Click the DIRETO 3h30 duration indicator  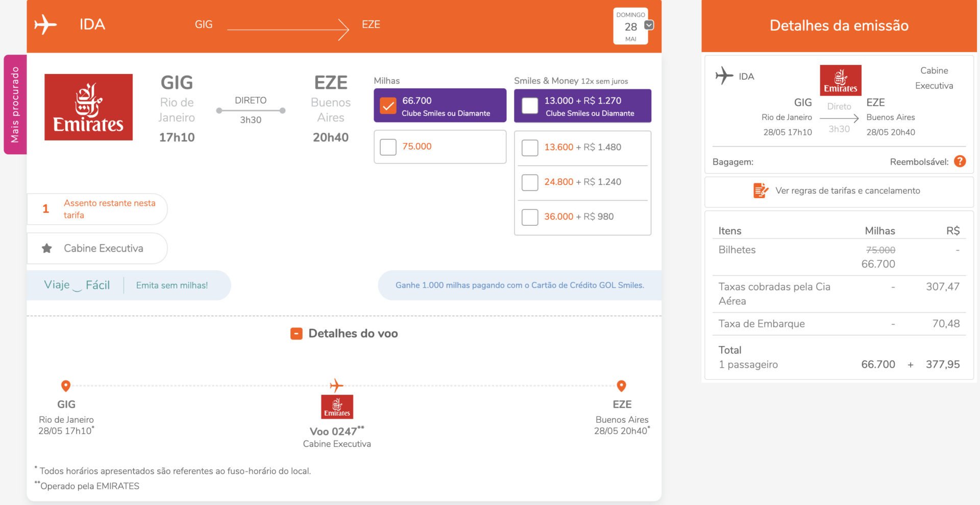251,110
